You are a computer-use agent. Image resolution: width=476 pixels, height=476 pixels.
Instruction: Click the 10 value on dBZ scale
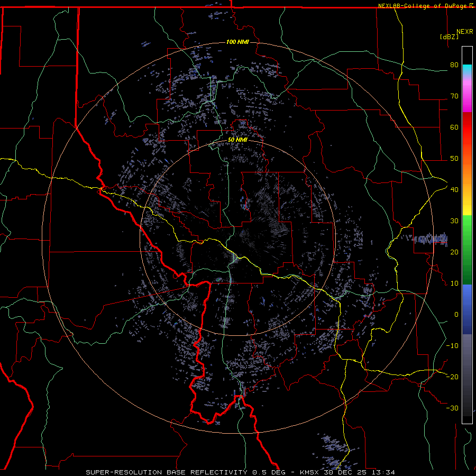454,283
